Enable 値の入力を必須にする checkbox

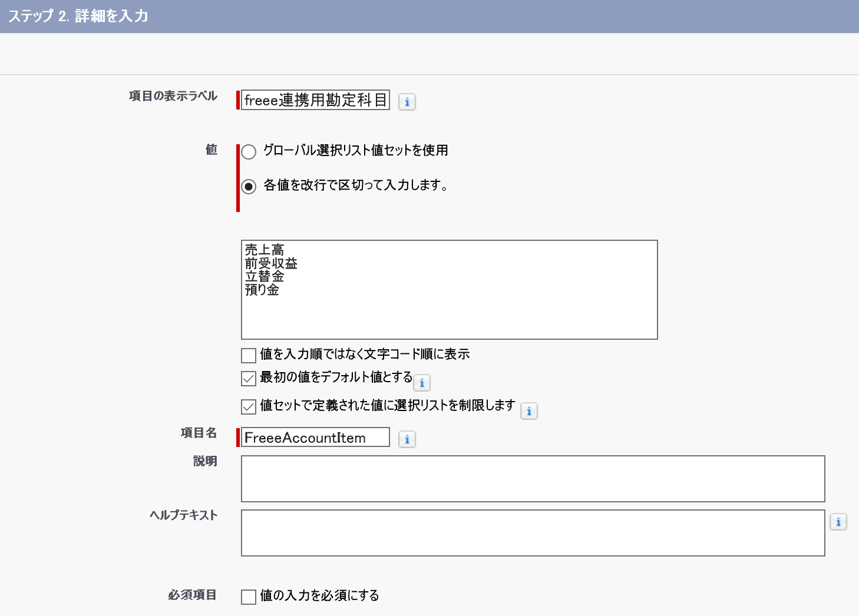249,597
